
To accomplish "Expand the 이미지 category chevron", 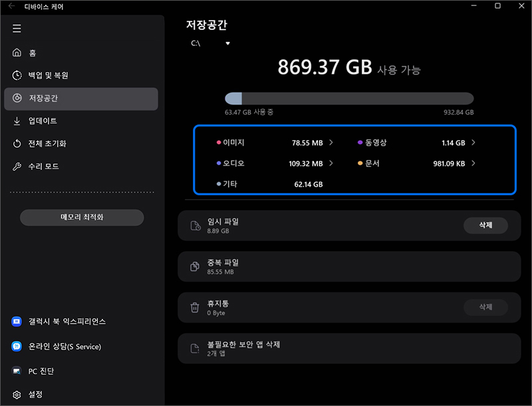I will [x=331, y=142].
